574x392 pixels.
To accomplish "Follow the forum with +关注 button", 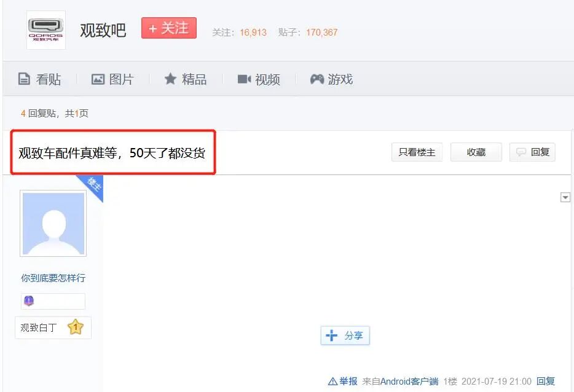I will pyautogui.click(x=169, y=28).
